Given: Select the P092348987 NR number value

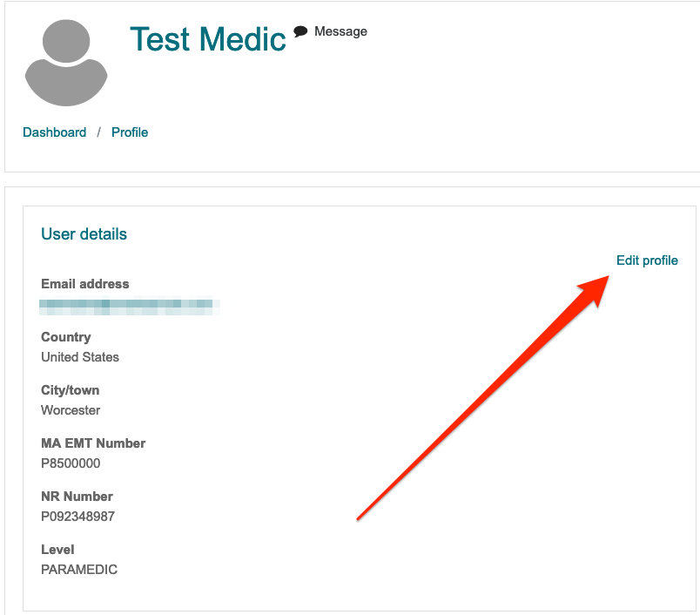Looking at the screenshot, I should [77, 517].
